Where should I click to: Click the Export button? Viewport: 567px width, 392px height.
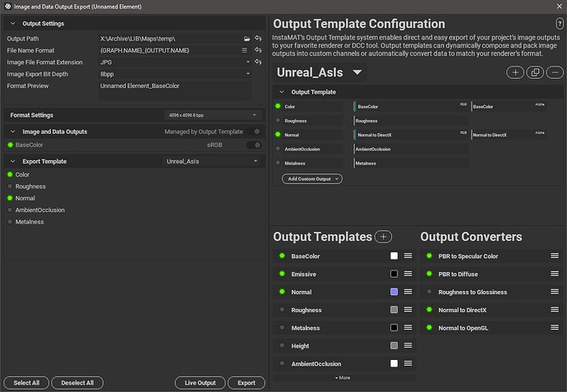point(247,383)
